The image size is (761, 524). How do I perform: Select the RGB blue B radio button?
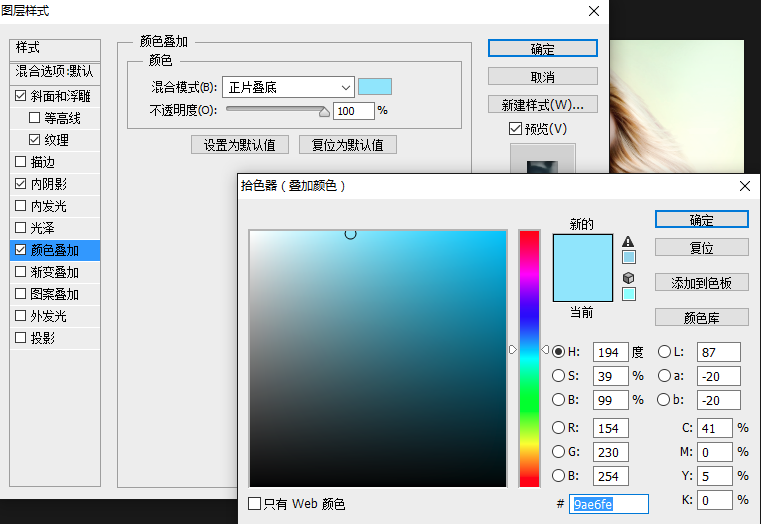coord(559,475)
